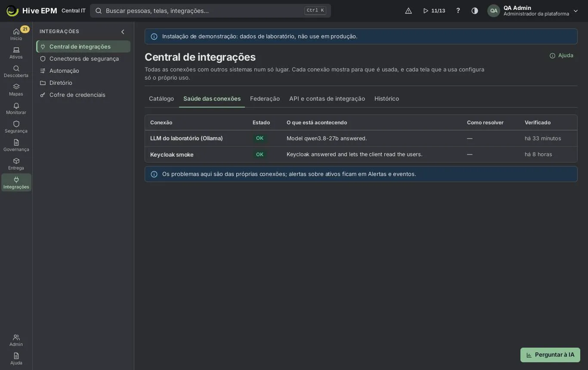Open the Mapas section
The image size is (588, 370).
(16, 90)
